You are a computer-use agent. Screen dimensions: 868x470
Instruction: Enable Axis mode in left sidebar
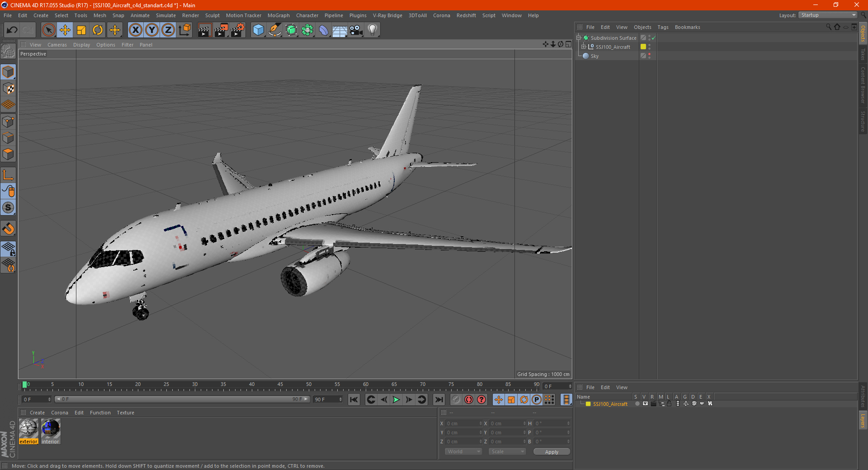coord(8,175)
